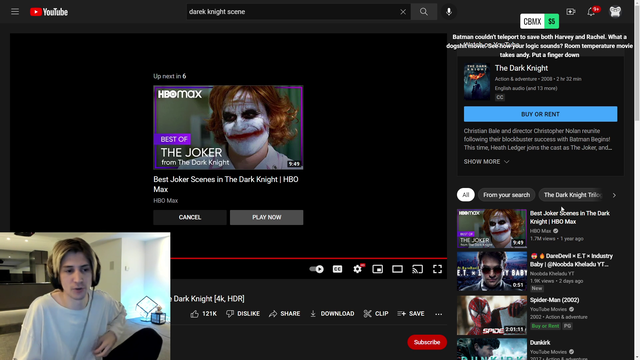Toggle closed captions (CC) in the player
The width and height of the screenshot is (640, 360).
click(x=338, y=269)
